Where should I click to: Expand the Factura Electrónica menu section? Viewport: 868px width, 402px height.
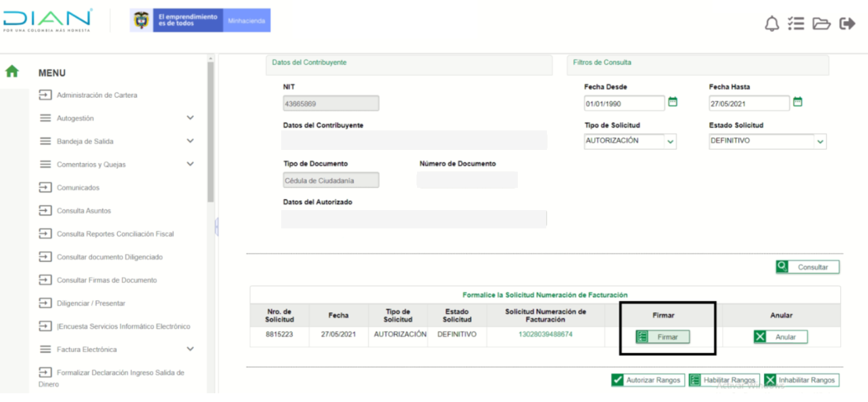pyautogui.click(x=190, y=349)
